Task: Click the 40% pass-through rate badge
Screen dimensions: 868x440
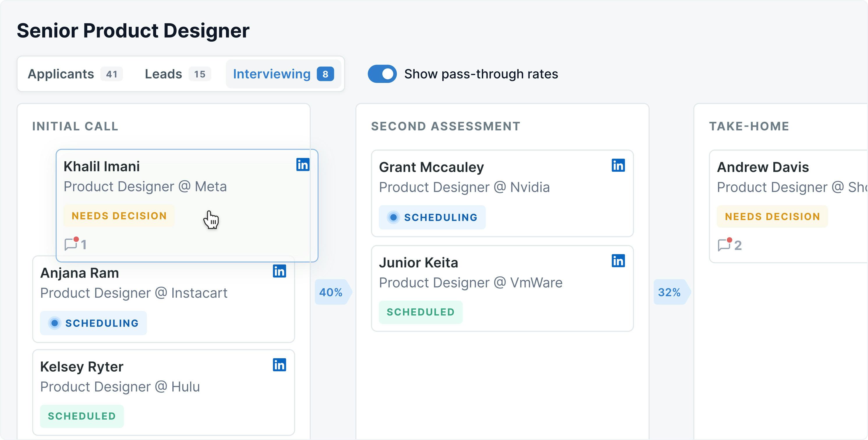Action: [x=332, y=291]
